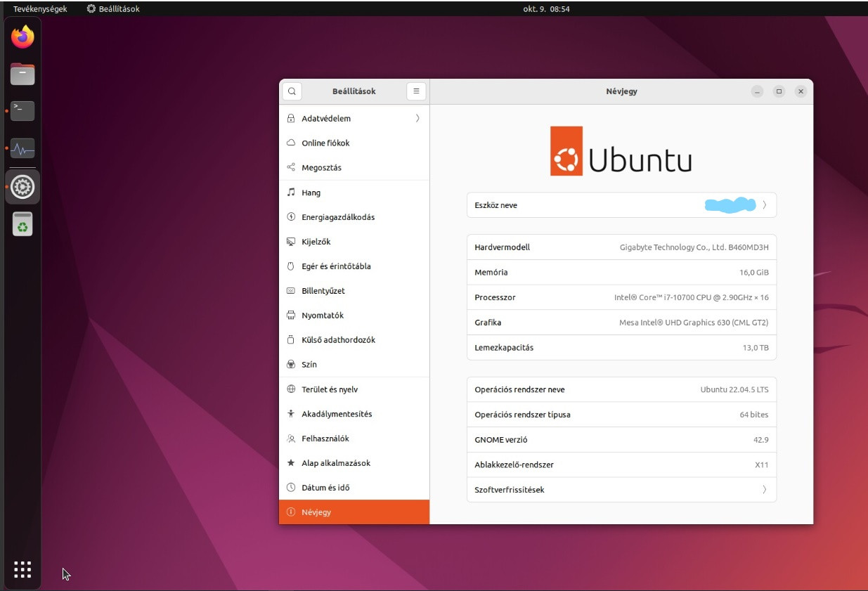Click the color icon beside Szín
This screenshot has height=591, width=868.
pyautogui.click(x=291, y=364)
